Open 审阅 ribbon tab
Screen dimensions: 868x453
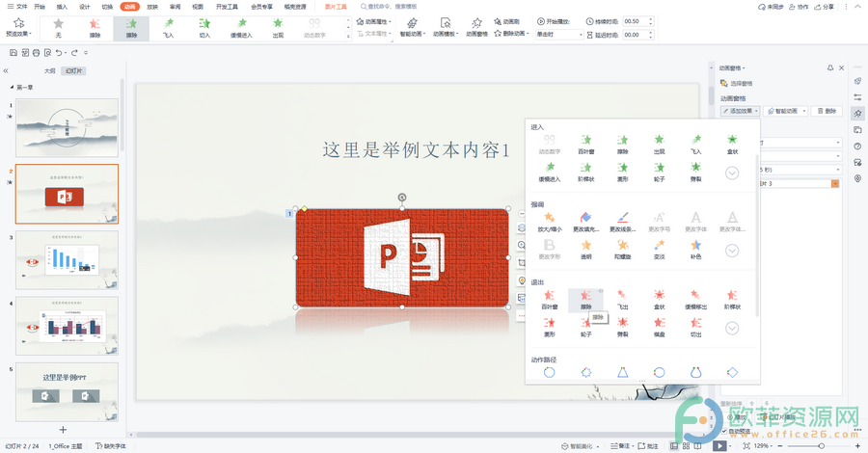point(175,7)
